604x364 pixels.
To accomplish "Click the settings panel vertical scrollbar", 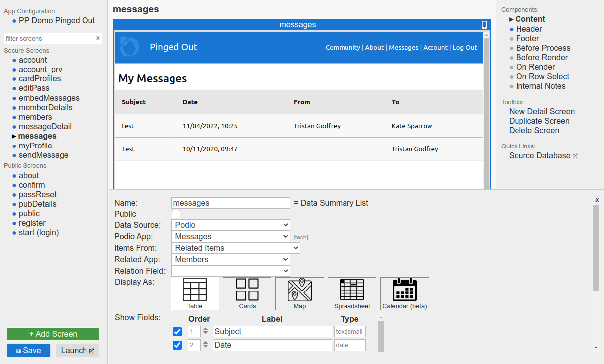I will (x=596, y=248).
